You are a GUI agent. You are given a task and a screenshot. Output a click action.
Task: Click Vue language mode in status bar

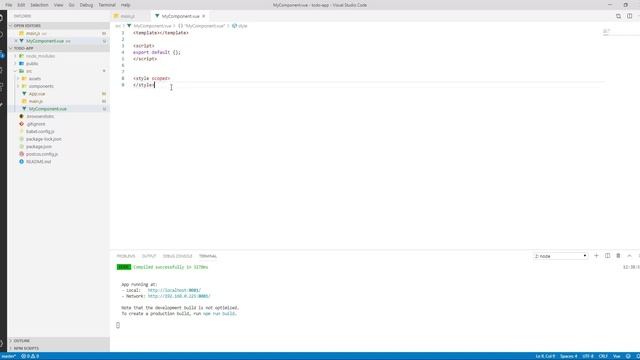click(x=616, y=356)
